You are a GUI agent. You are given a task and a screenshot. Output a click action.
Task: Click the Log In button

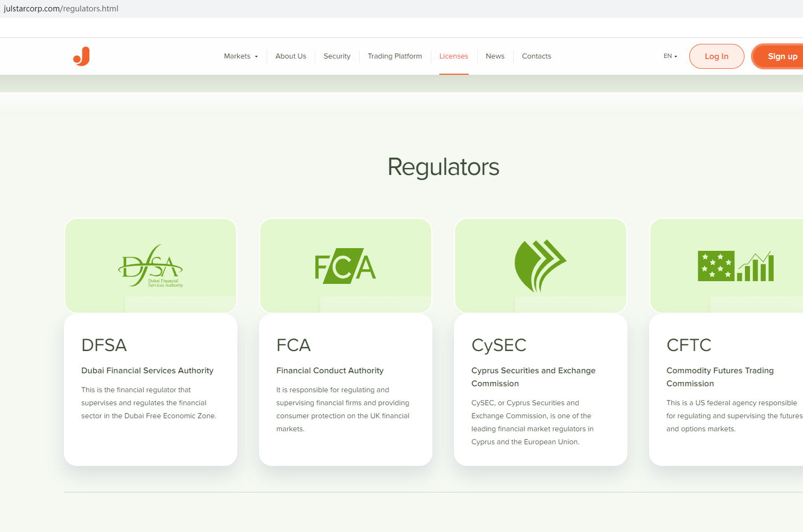[x=717, y=56]
